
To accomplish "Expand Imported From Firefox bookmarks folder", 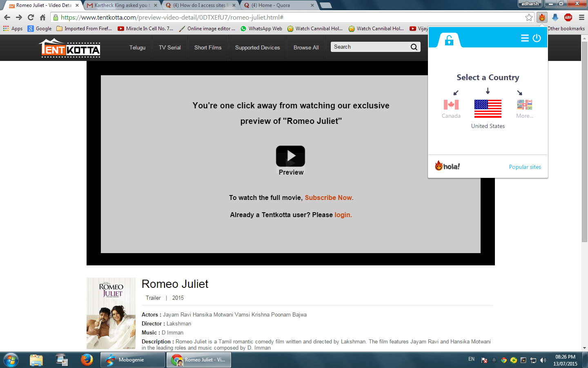I will point(84,29).
